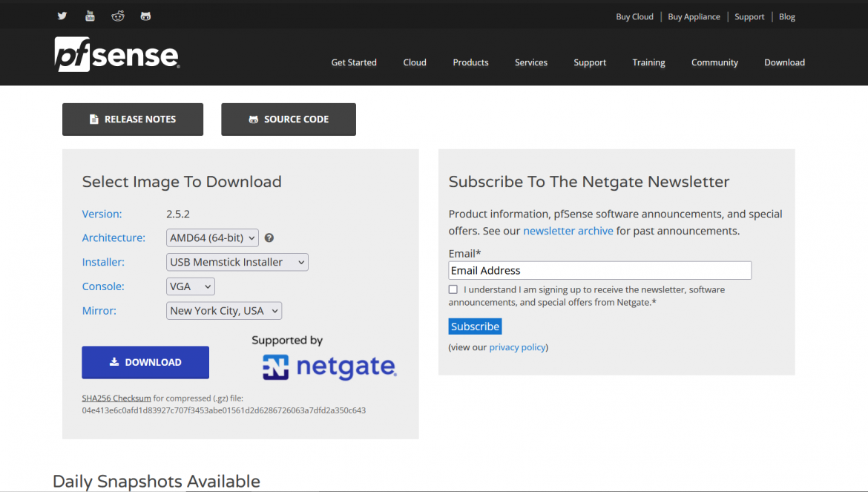Expand the Architecture dropdown
The width and height of the screenshot is (868, 492).
(x=212, y=237)
